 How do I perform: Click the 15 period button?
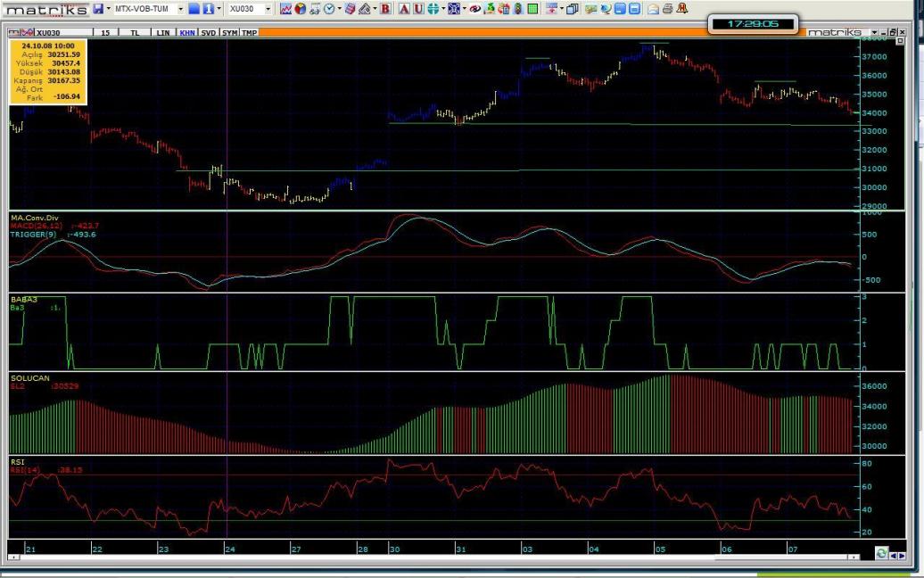pos(106,32)
